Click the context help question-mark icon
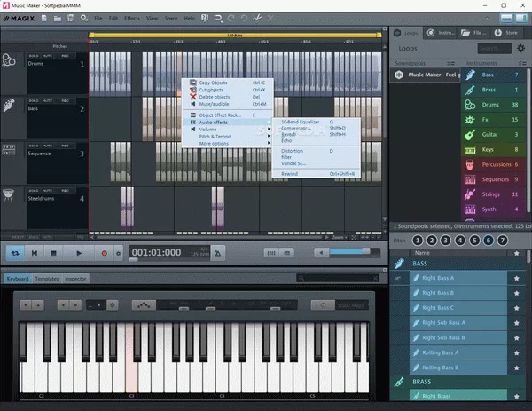Viewport: 532px width, 411px height. pos(205,18)
